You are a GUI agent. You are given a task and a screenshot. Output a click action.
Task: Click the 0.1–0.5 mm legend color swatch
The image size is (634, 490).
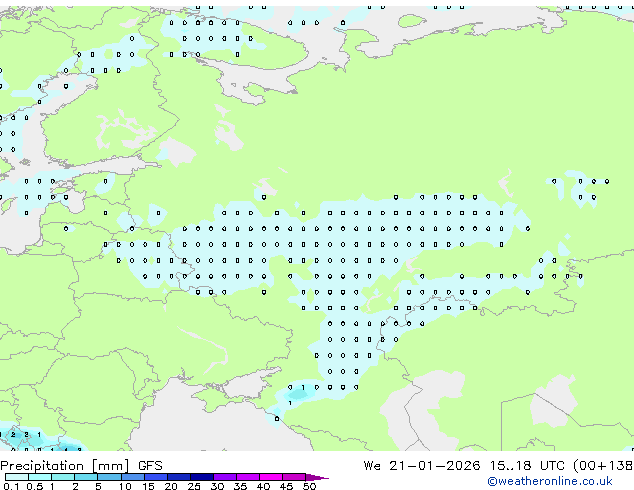(x=17, y=477)
